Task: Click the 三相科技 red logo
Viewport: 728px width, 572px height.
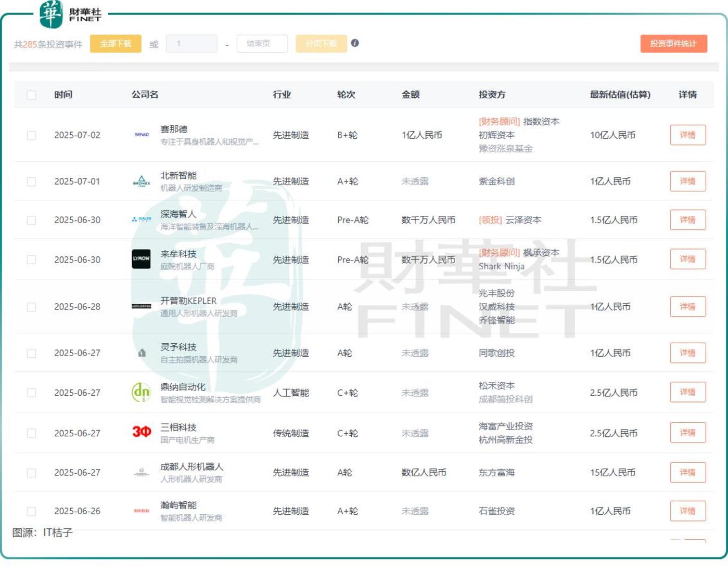Action: [142, 432]
